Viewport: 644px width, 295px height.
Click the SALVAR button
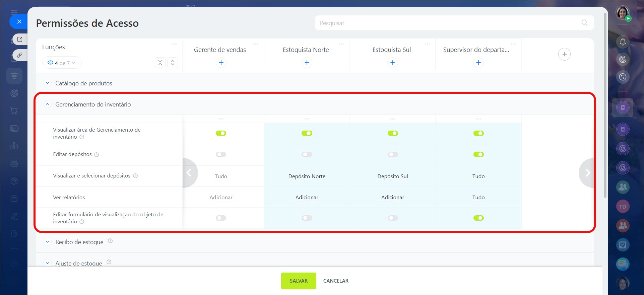pos(298,281)
